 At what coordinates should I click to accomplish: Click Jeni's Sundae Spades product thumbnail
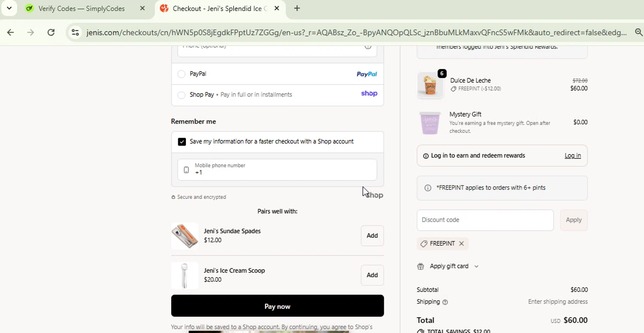[185, 236]
